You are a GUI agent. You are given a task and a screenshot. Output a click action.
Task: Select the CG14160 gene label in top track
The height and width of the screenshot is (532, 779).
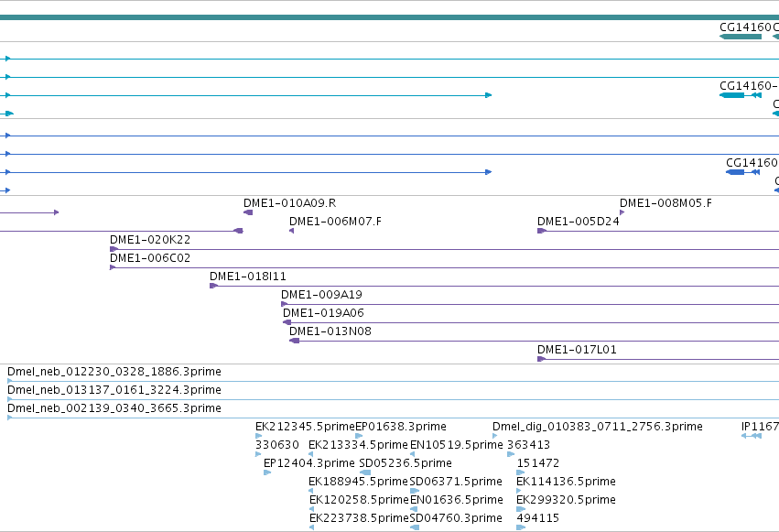(745, 27)
